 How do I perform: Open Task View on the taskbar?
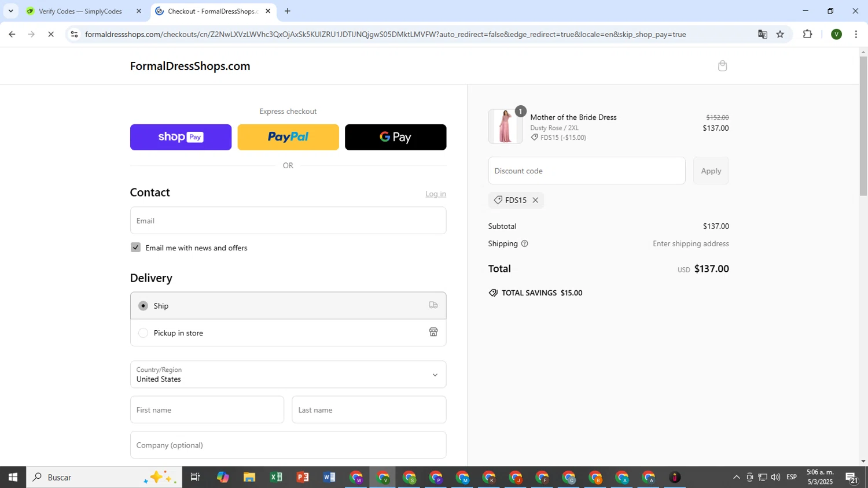pos(195,477)
